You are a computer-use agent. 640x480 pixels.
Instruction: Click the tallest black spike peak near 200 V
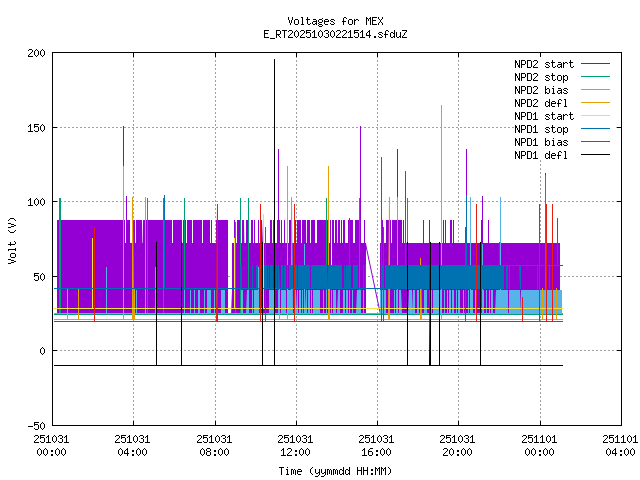click(274, 60)
